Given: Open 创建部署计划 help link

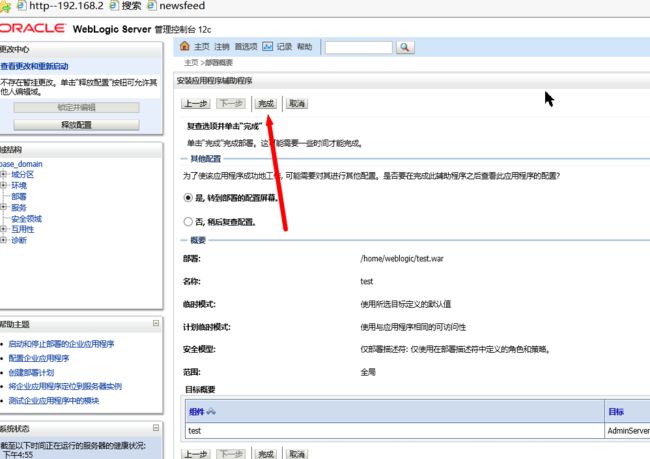Looking at the screenshot, I should pos(32,372).
